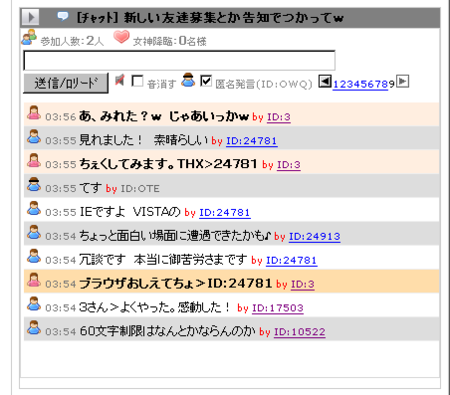Click the '女神降臨:0名様' counter text
Screen dimensions: 450x395
tap(169, 41)
